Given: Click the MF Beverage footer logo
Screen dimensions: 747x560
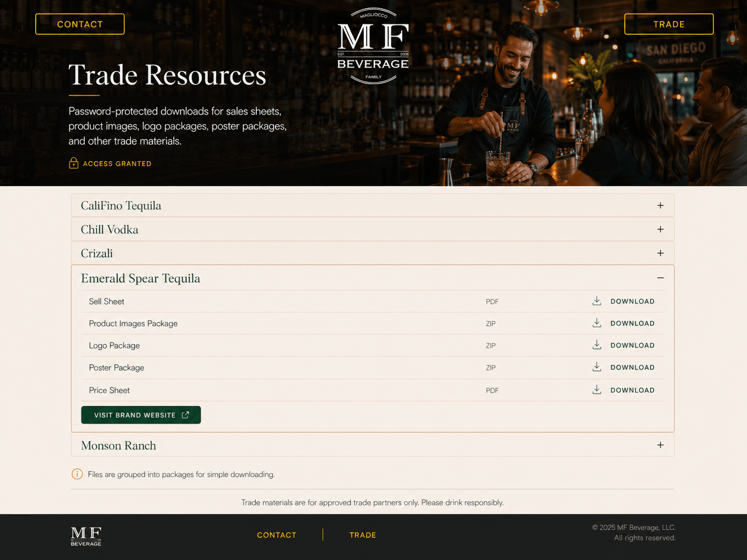Looking at the screenshot, I should [86, 536].
